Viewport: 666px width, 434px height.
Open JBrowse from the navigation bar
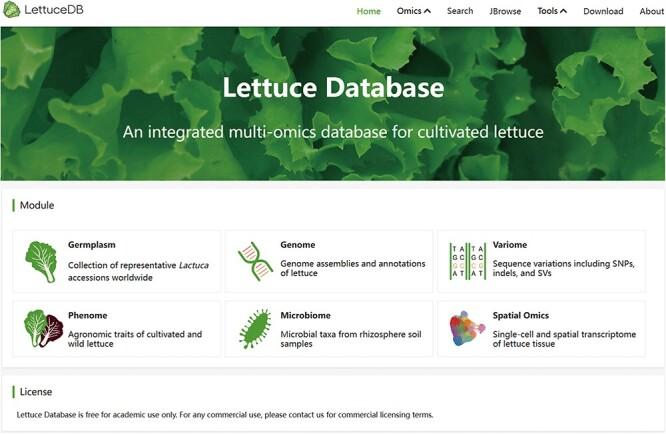[x=505, y=11]
